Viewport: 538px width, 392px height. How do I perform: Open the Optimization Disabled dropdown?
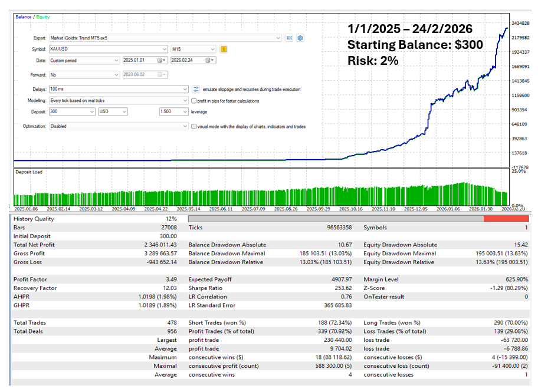[185, 126]
